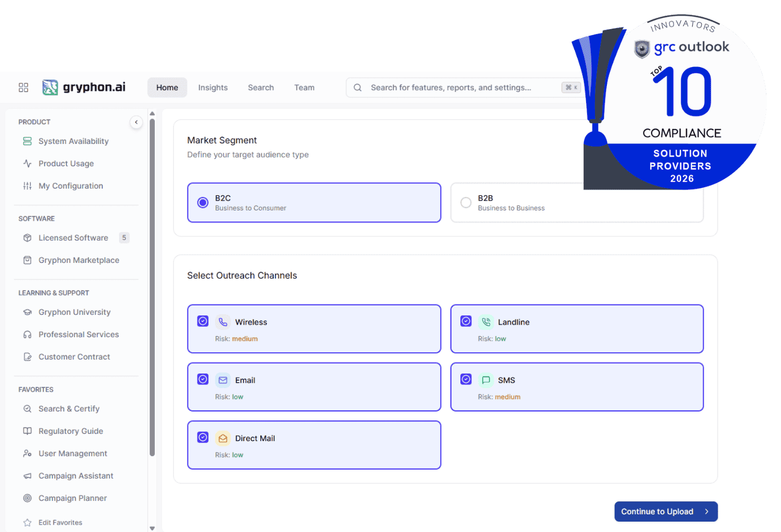Click sidebar scrollbar up arrow
Screen dimensions: 781x532
pos(152,113)
